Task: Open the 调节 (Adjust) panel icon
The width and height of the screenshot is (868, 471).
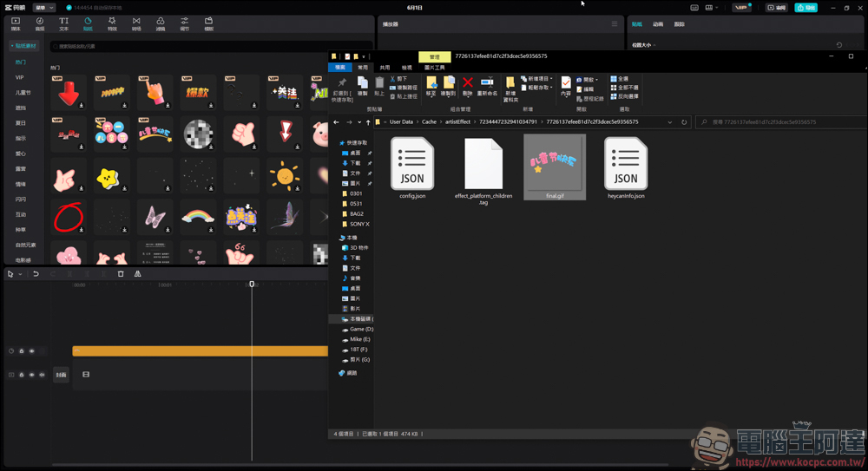Action: tap(184, 23)
